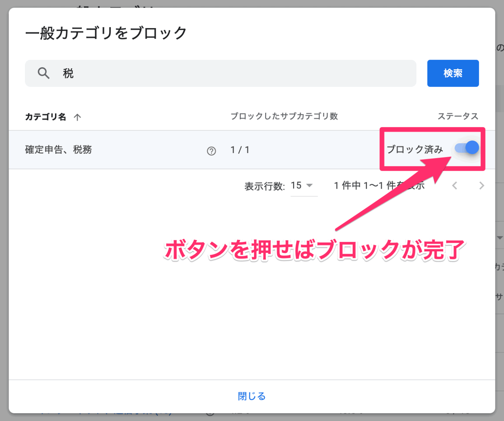504x421 pixels.
Task: Click the 表示行数 label
Action: coord(264,186)
